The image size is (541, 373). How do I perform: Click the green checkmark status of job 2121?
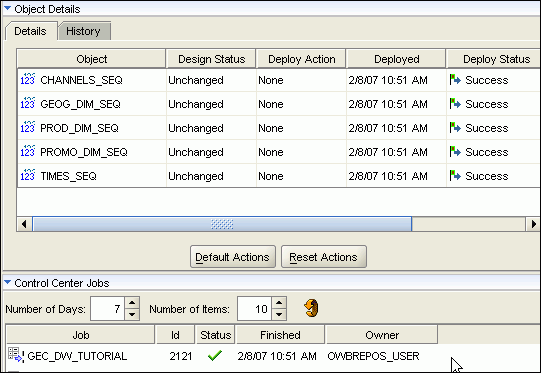215,355
